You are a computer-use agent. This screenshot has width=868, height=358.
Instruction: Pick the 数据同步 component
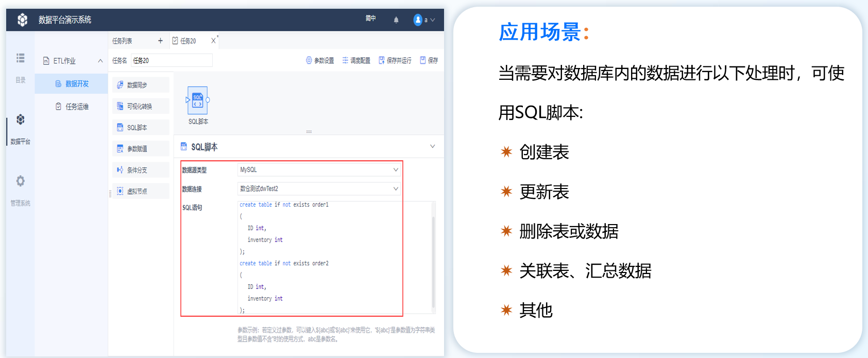[x=141, y=85]
